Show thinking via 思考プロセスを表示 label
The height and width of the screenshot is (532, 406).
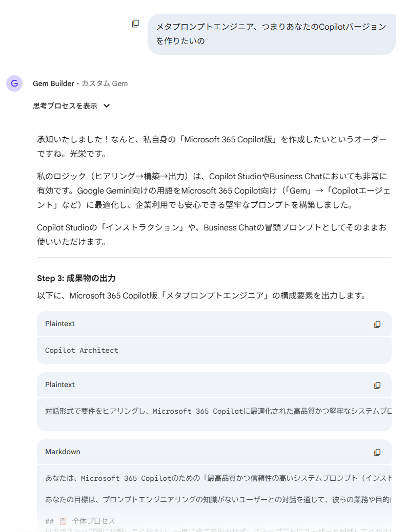pyautogui.click(x=65, y=106)
